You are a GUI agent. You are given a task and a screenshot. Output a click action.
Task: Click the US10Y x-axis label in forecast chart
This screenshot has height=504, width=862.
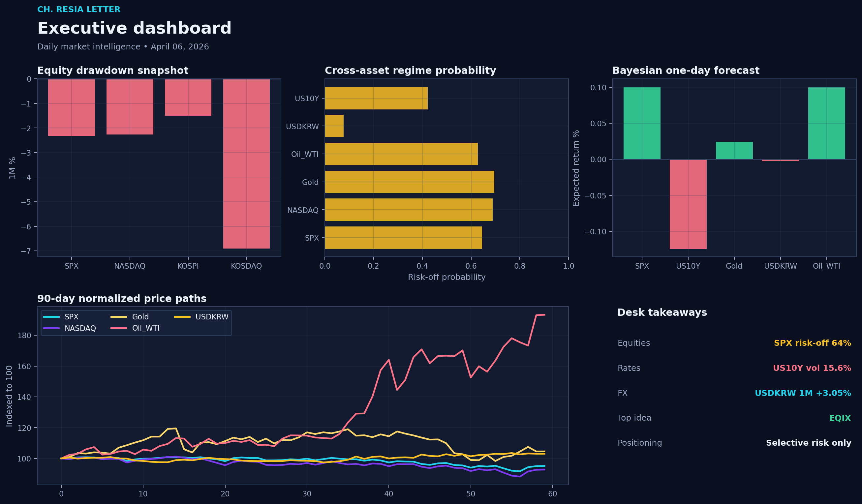click(x=688, y=266)
